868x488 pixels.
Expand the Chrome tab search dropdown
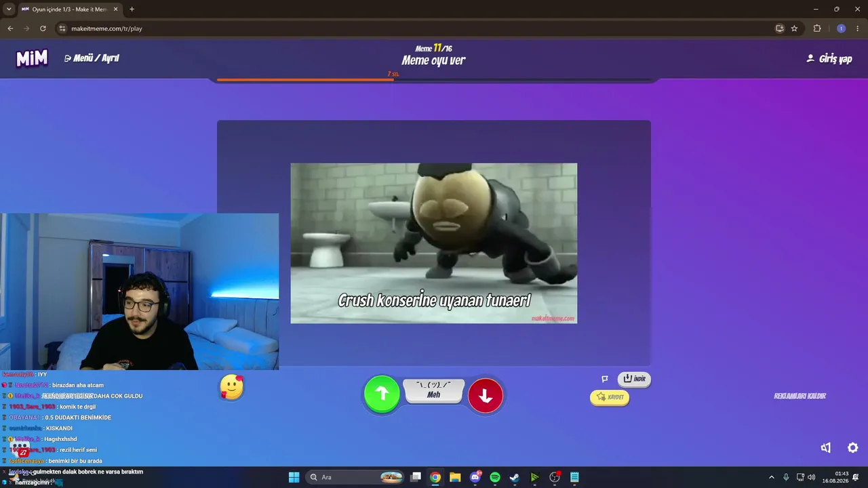click(x=9, y=9)
